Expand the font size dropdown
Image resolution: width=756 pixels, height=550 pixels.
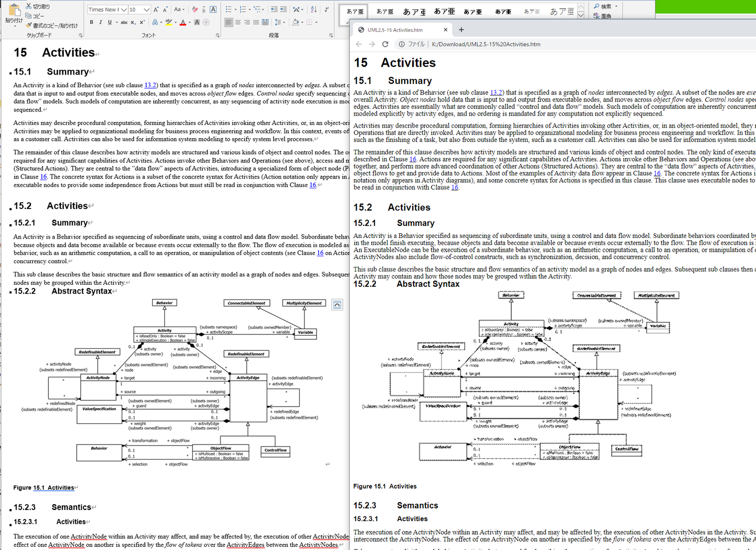(x=147, y=9)
